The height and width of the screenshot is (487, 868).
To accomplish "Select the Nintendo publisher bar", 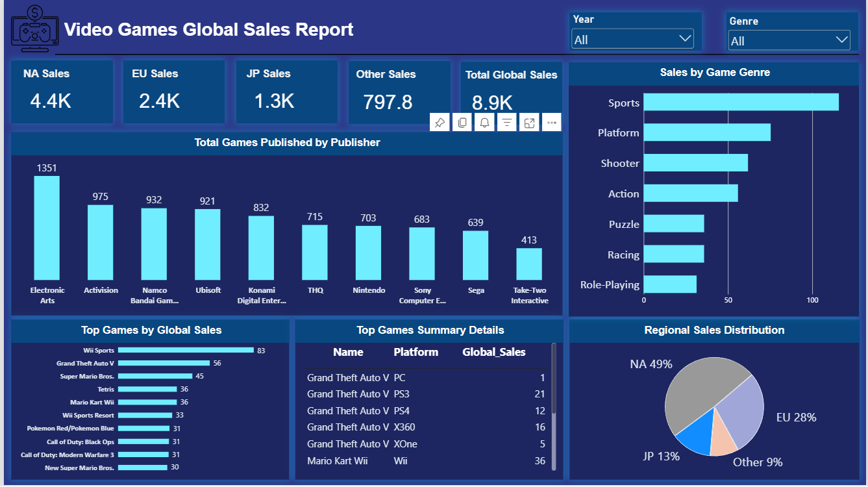I will point(368,253).
